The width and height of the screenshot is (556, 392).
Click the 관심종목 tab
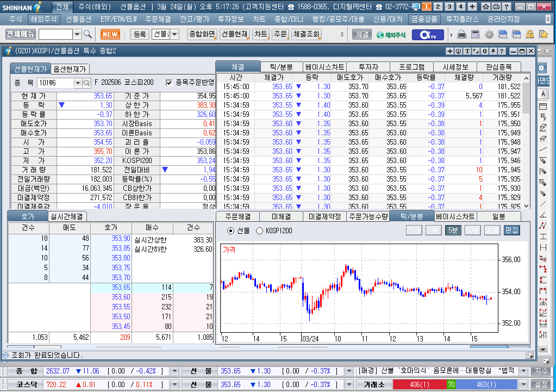point(498,67)
